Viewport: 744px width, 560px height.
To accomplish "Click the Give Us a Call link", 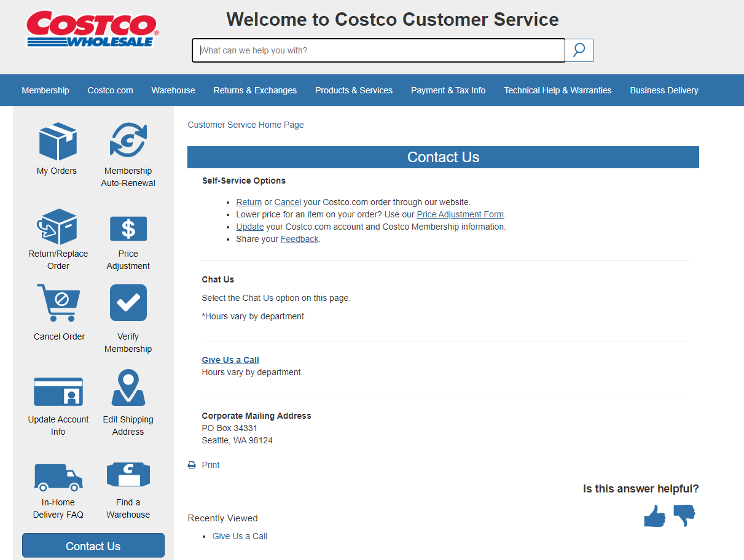I will click(230, 359).
